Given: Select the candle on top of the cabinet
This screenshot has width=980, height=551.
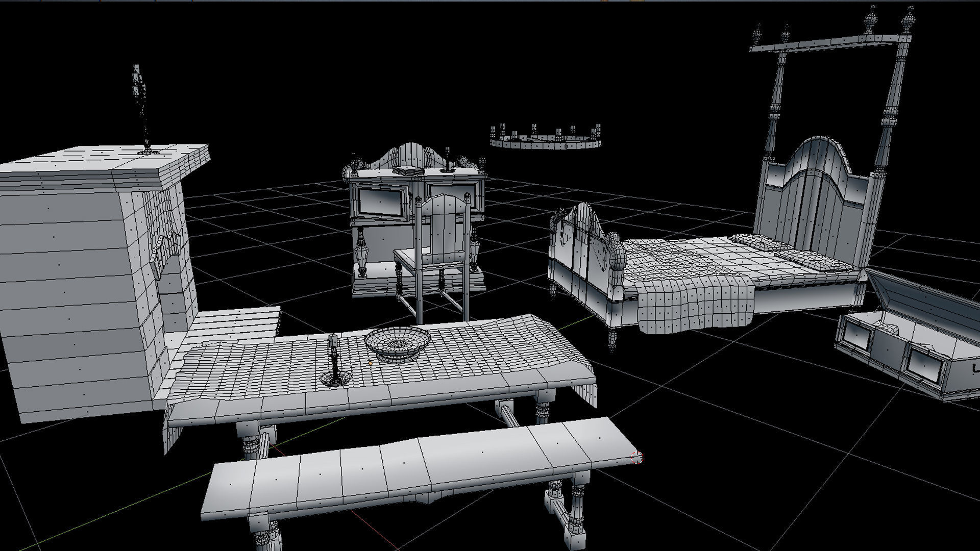Looking at the screenshot, I should pos(448,160).
